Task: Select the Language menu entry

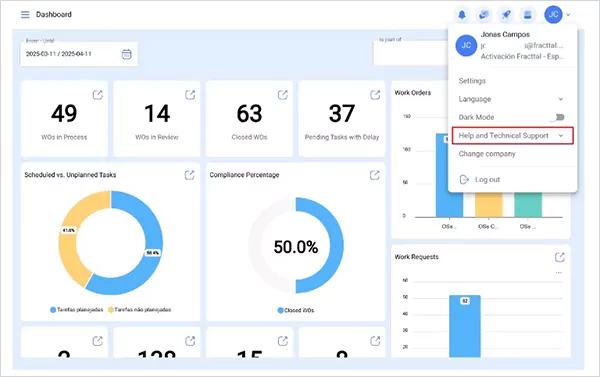Action: click(x=512, y=99)
